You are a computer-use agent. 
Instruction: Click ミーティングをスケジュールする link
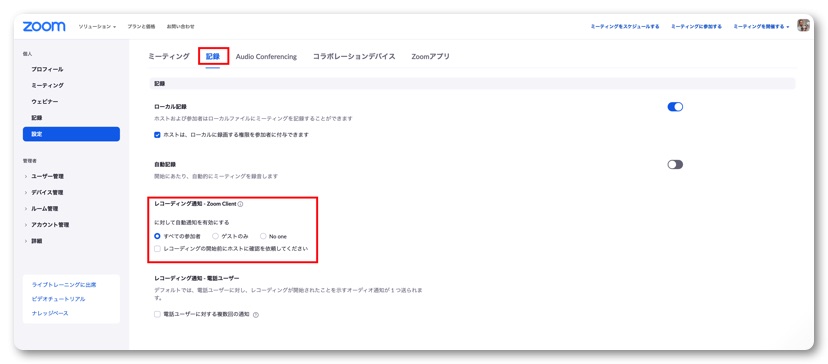[625, 26]
